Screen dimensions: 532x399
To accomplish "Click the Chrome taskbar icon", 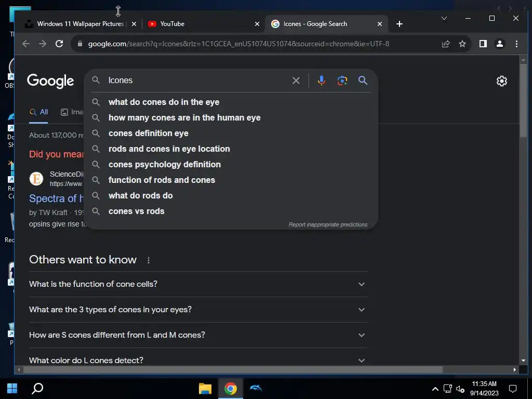I will coord(230,389).
